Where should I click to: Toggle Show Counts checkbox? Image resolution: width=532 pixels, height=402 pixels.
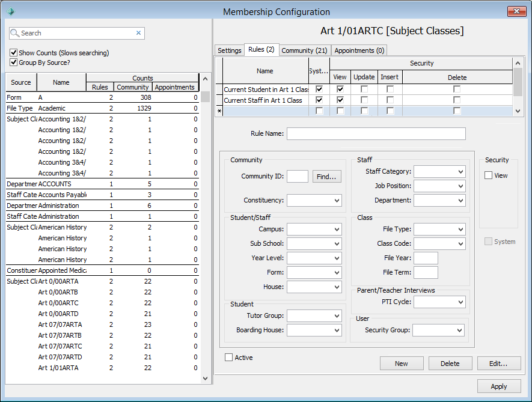[x=14, y=53]
